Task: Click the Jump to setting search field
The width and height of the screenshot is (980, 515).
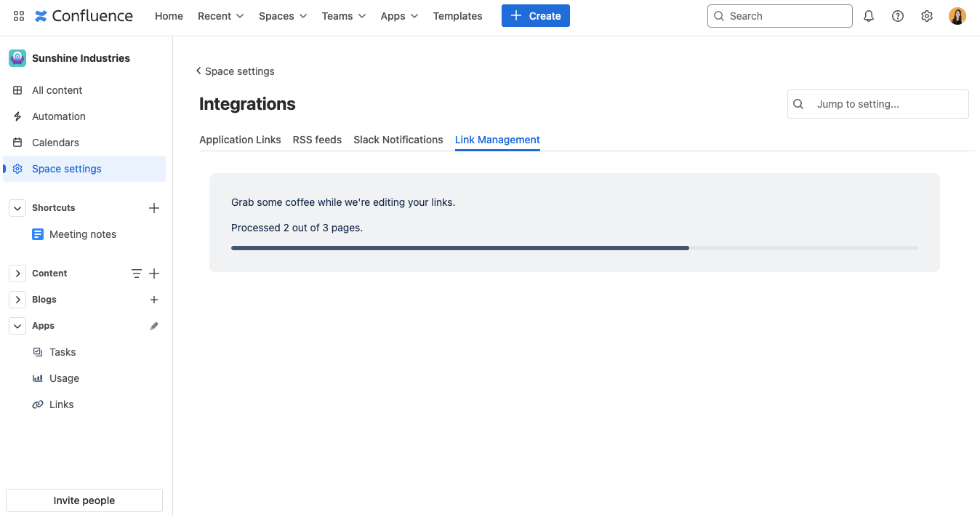Action: coord(877,103)
